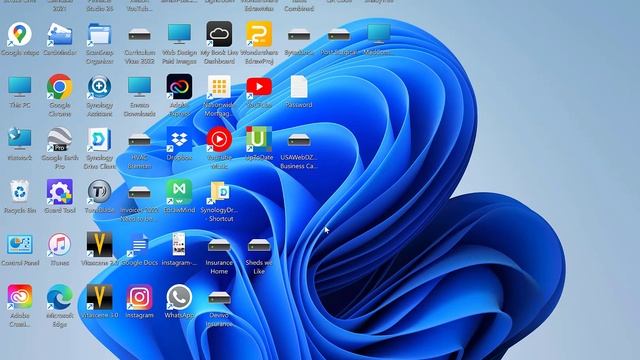Open the Nationwide Mortgage shortcut
This screenshot has height=360, width=640.
click(219, 87)
